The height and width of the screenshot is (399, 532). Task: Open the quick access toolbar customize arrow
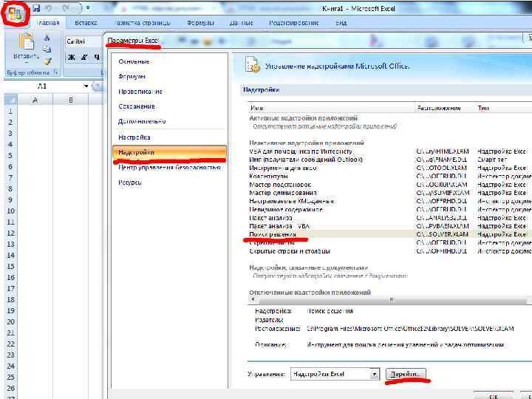tap(88, 7)
